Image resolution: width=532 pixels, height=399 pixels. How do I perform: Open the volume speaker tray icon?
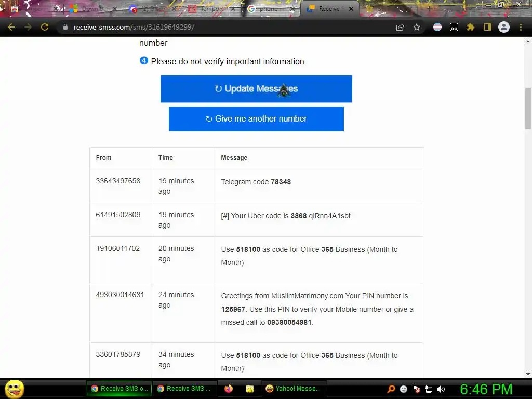coord(441,389)
